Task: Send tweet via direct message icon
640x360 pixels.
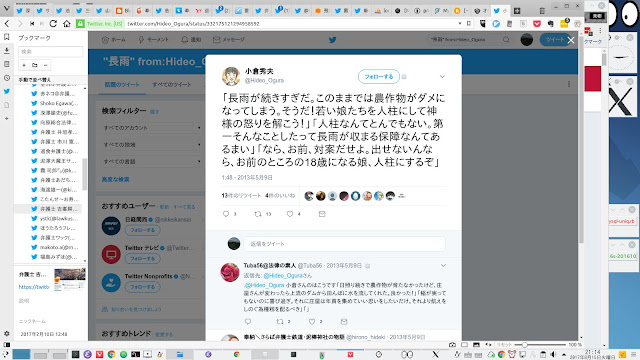Action: tap(322, 214)
